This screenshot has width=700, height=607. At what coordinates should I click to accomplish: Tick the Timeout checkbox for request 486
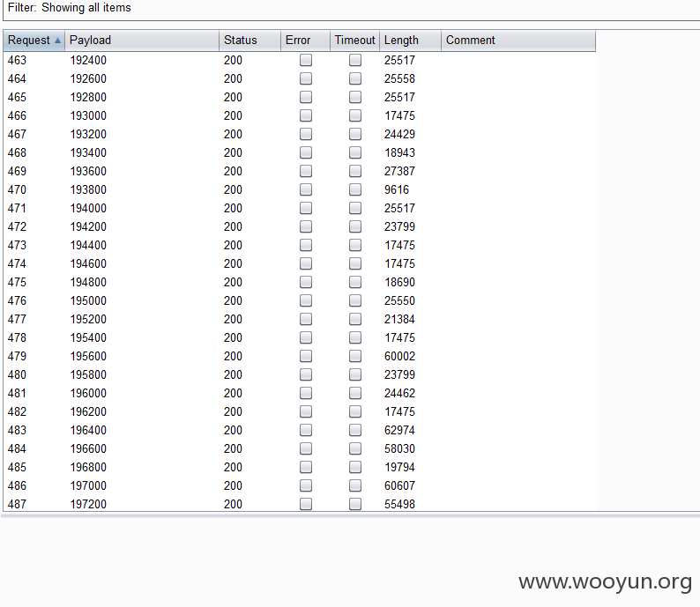coord(355,485)
